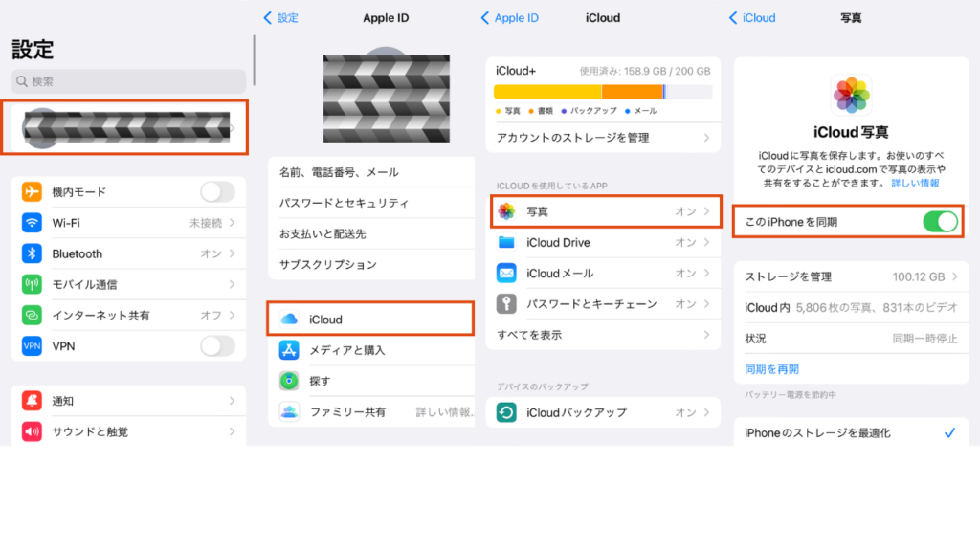Tap the Passwords and Keychain key icon
This screenshot has height=551, width=980.
506,303
